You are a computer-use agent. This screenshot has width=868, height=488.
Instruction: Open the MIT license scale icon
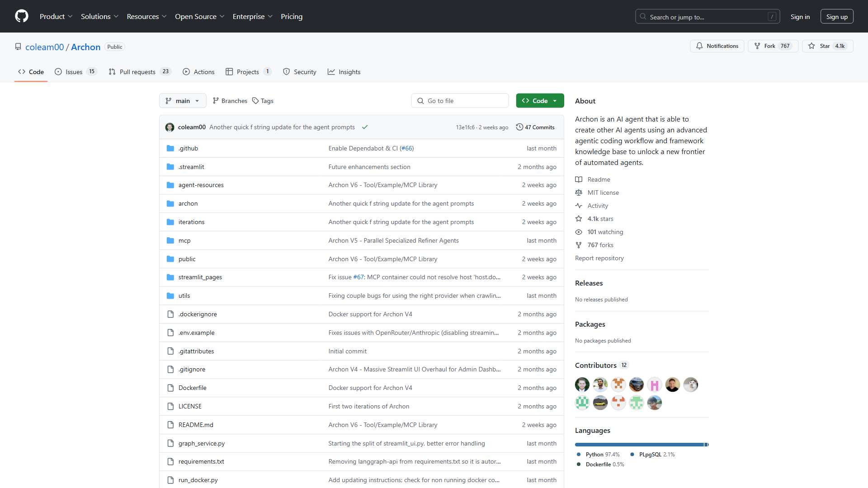(x=579, y=192)
